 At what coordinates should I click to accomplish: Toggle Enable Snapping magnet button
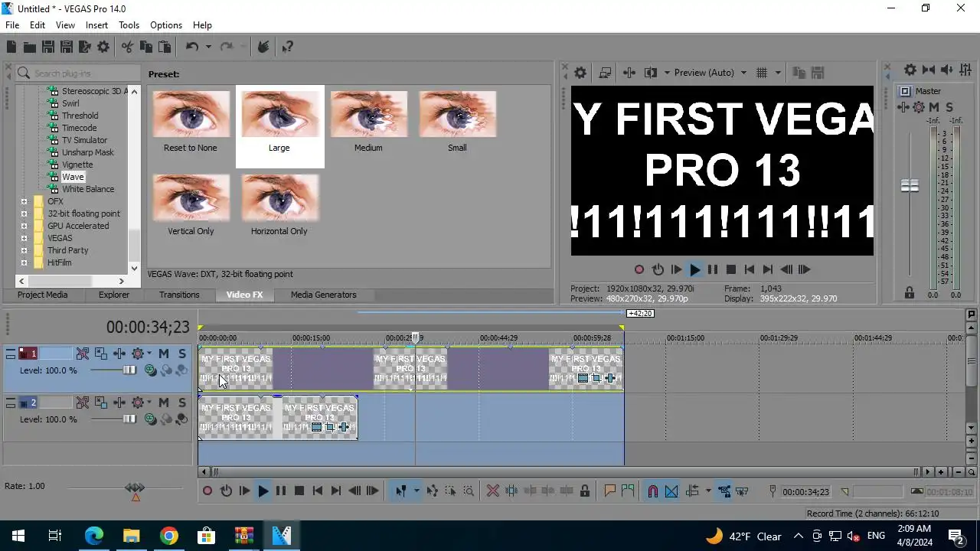[653, 491]
